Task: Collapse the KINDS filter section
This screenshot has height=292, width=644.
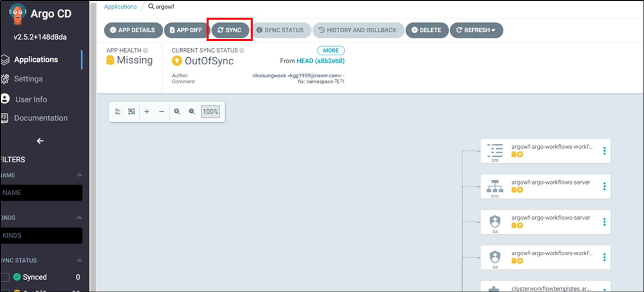Action: pyautogui.click(x=79, y=217)
